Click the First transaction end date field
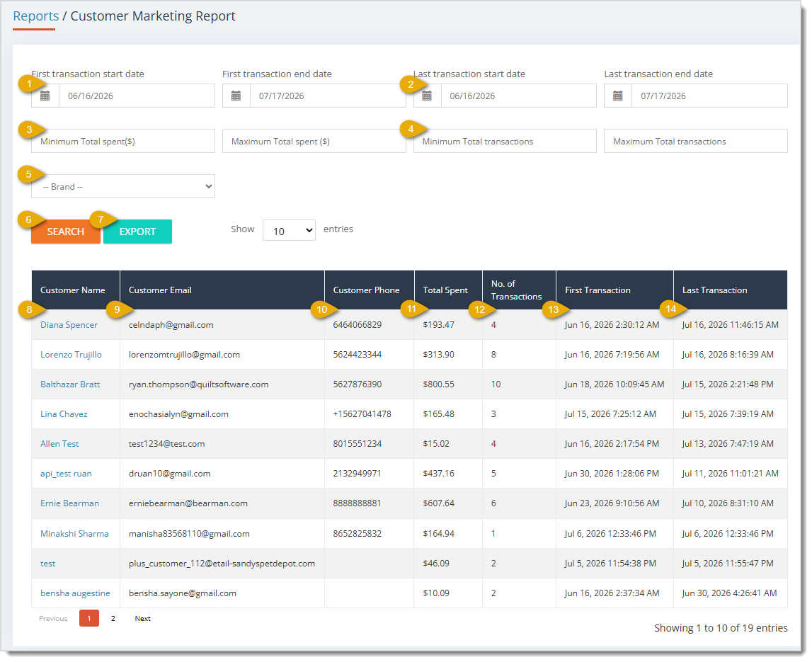This screenshot has height=662, width=812. click(x=328, y=96)
